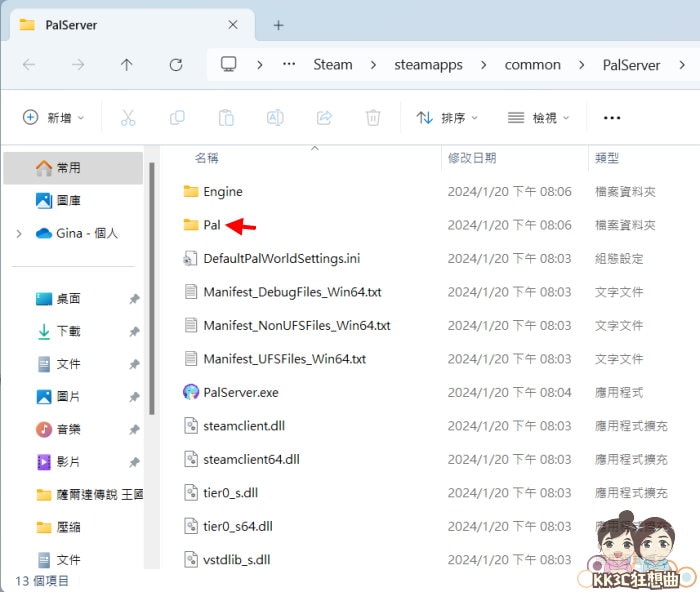Close the PalServer tab
Image resolution: width=700 pixels, height=592 pixels.
(x=233, y=25)
